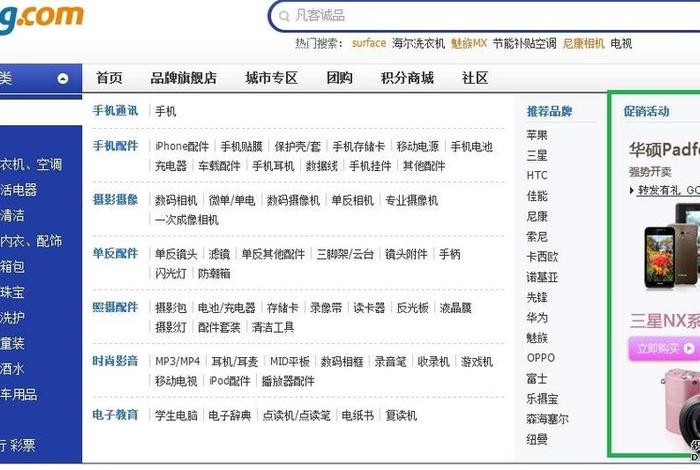Viewport: 700px width, 470px height.
Task: Select 移动电源 subcategory
Action: (418, 146)
